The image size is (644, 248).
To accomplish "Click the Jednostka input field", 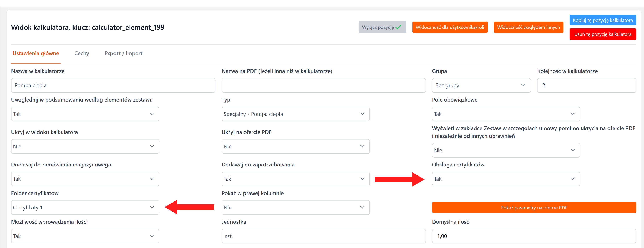I will click(323, 236).
